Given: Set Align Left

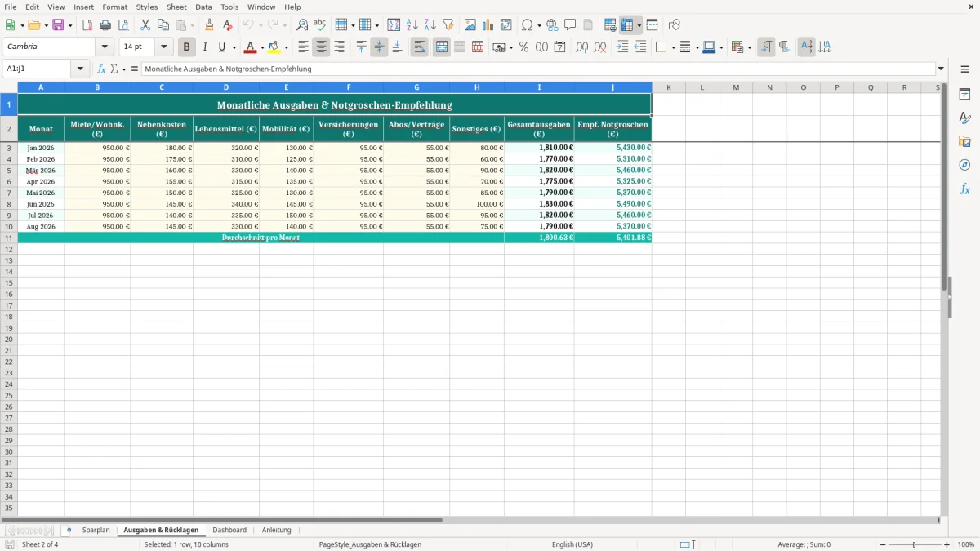Looking at the screenshot, I should tap(304, 47).
